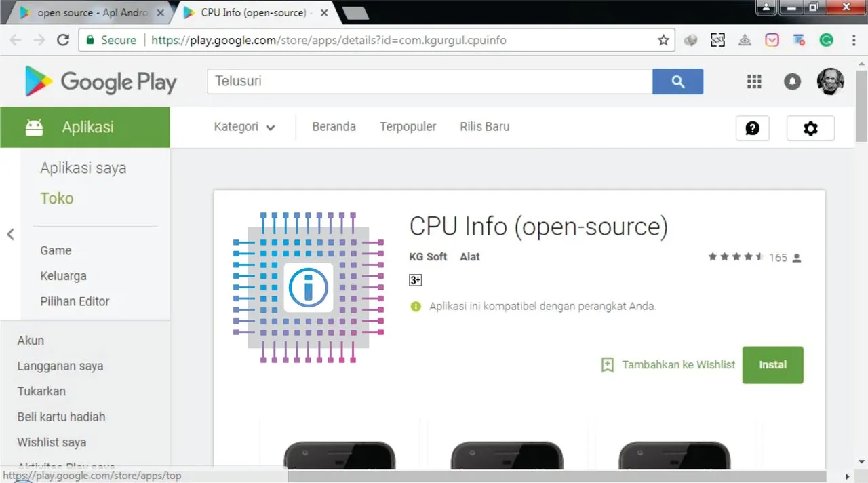Open the KG Soft developer link

428,257
